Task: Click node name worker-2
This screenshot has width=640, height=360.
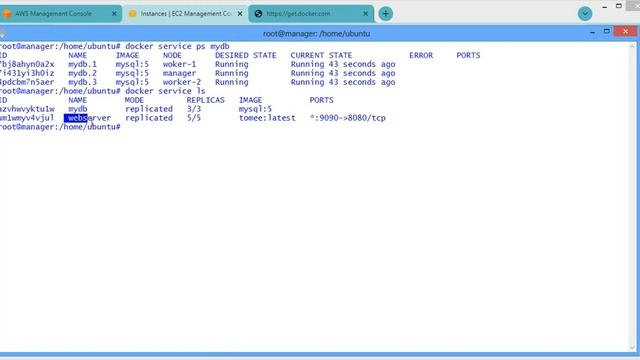Action: coord(182,82)
